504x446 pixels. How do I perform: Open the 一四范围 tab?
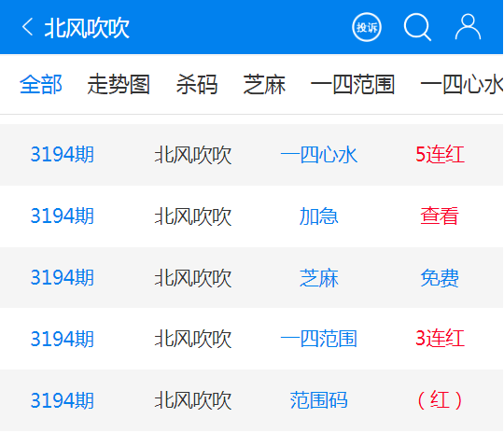click(353, 85)
